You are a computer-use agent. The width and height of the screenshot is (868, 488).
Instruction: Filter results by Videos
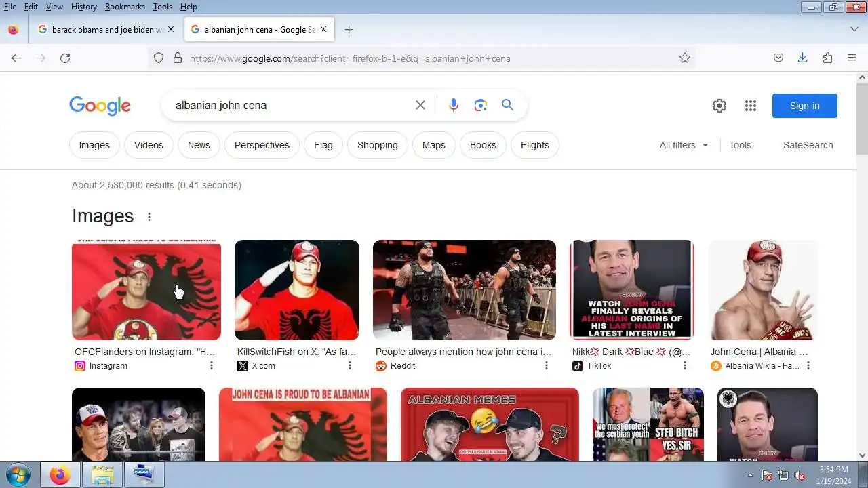click(149, 145)
